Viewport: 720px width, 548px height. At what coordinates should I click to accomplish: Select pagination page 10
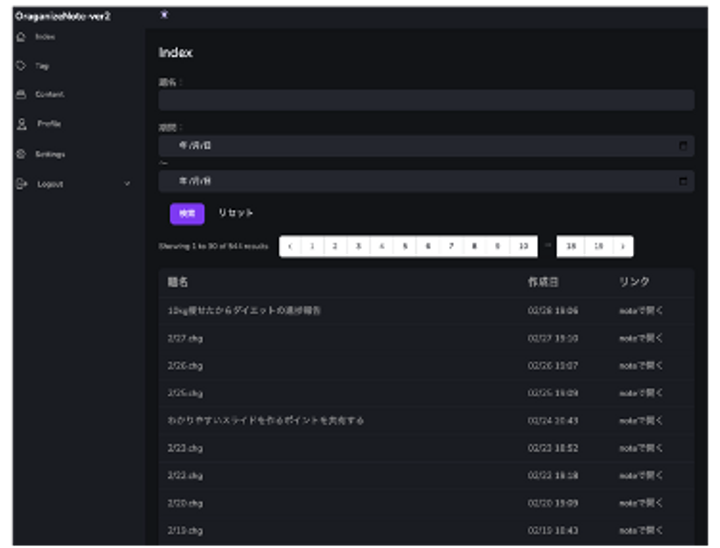523,246
